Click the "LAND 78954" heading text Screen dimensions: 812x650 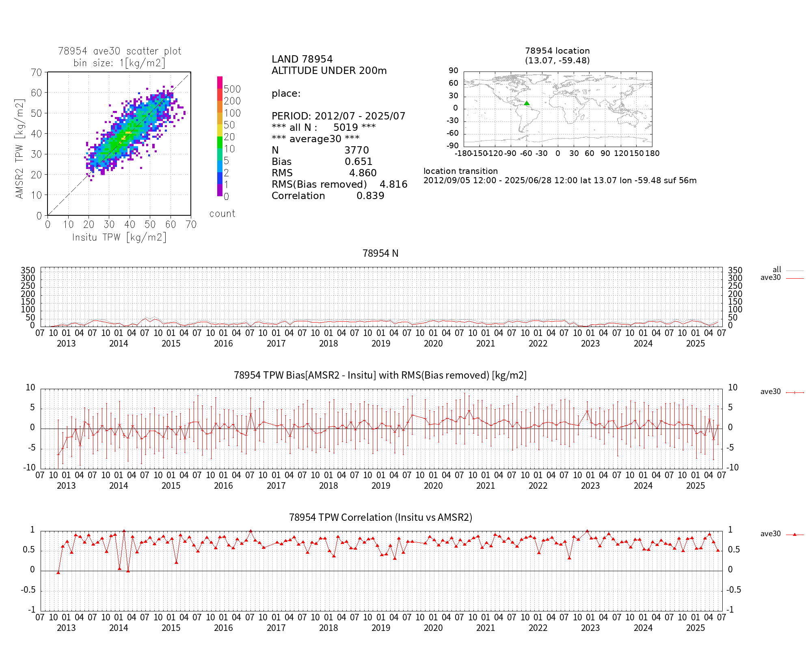pos(302,59)
